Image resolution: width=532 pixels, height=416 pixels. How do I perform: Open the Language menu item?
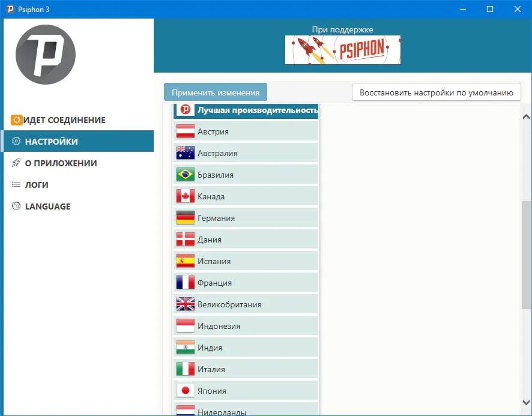pyautogui.click(x=47, y=206)
